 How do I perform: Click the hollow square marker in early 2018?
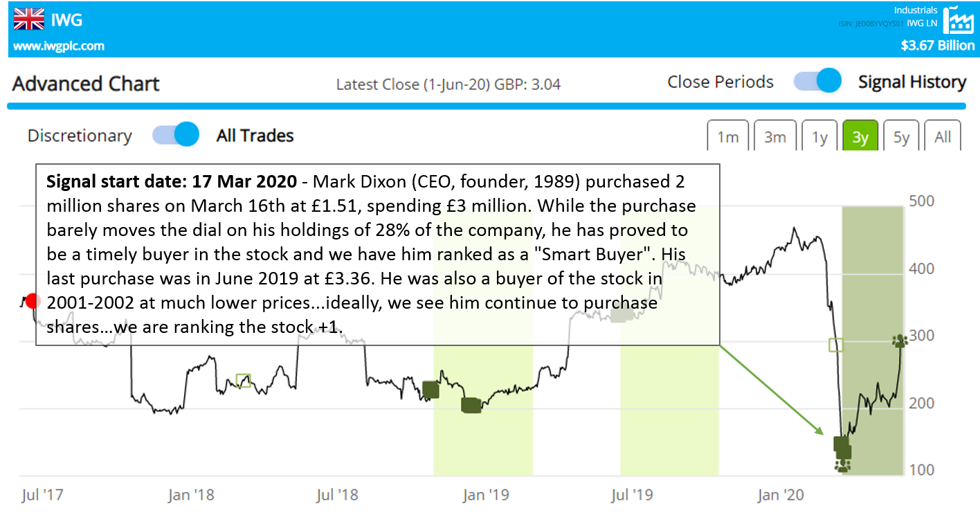tap(243, 380)
